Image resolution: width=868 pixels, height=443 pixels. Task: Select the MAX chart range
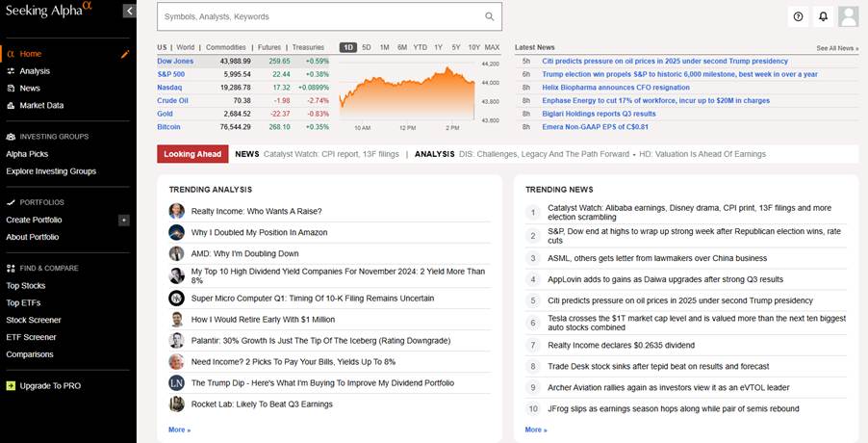tap(492, 47)
